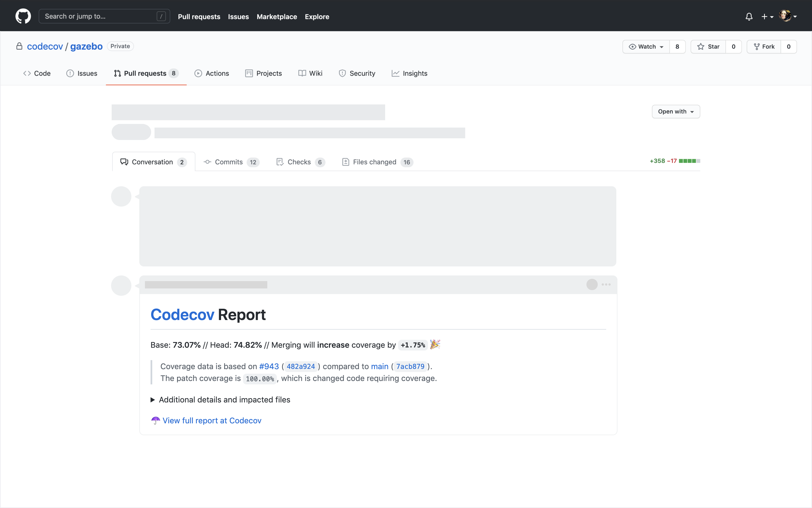Open the Insights tab
812x508 pixels.
(409, 73)
